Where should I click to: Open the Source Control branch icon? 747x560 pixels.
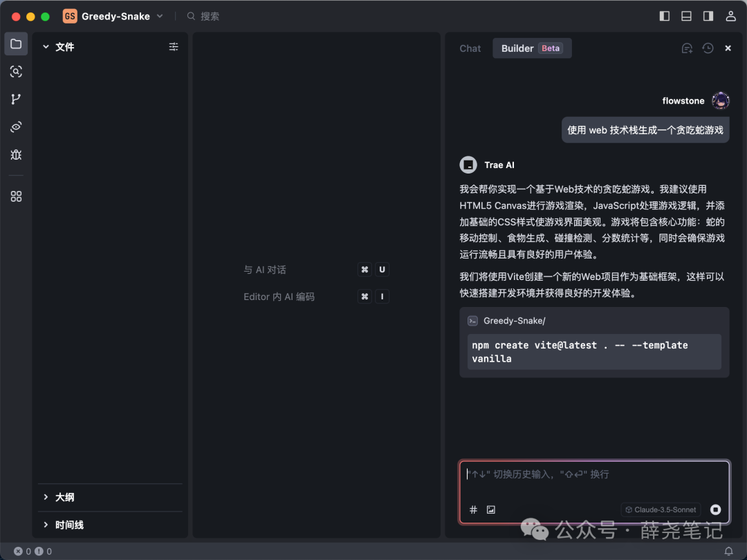pos(16,99)
